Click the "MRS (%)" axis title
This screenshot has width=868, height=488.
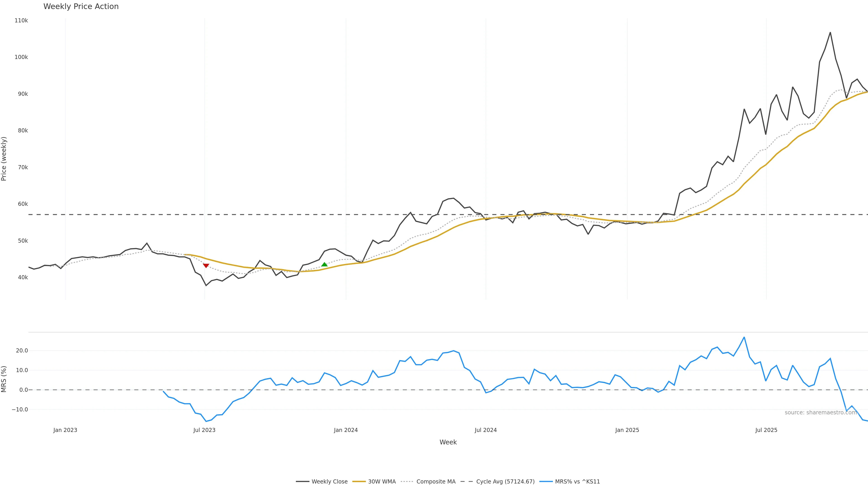[4, 379]
